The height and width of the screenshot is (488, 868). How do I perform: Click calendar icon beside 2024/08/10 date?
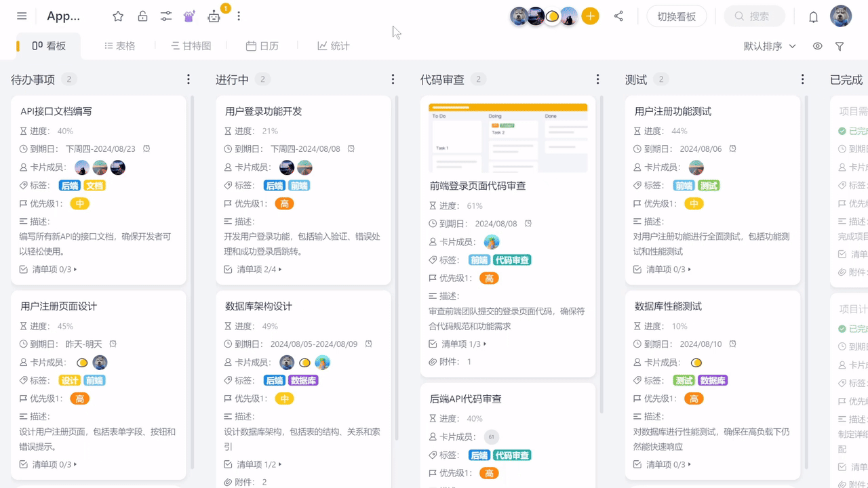pyautogui.click(x=732, y=344)
